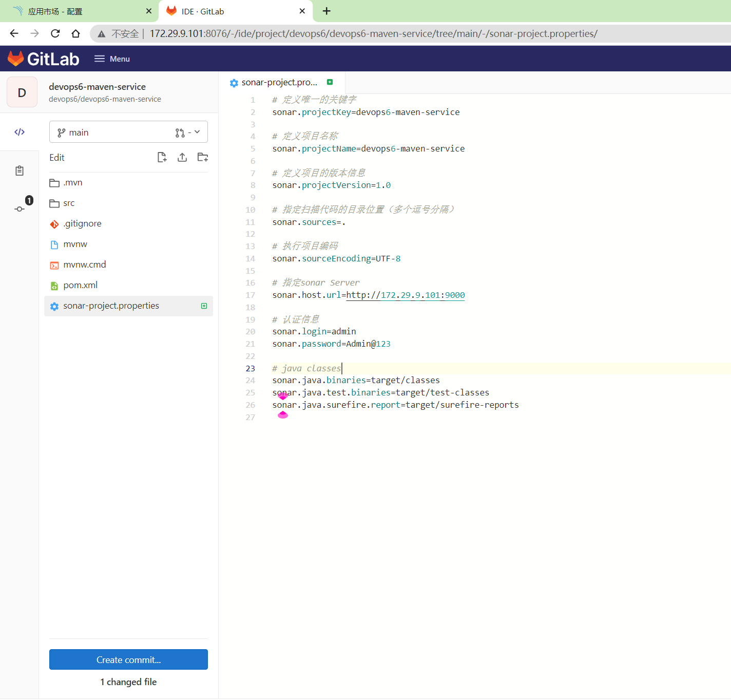
Task: Open the merge request dropdown chevron
Action: [197, 132]
